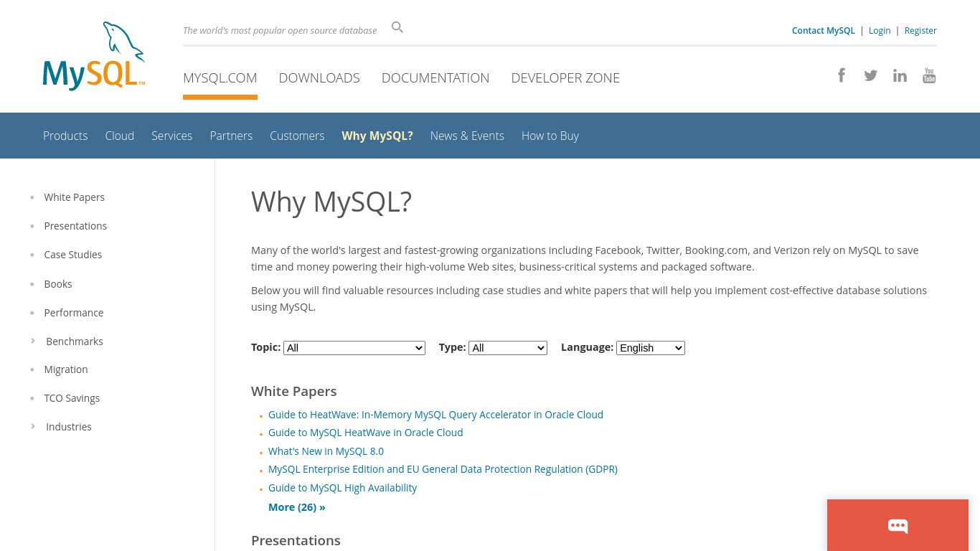
Task: Open News & Events menu item
Action: pos(467,136)
